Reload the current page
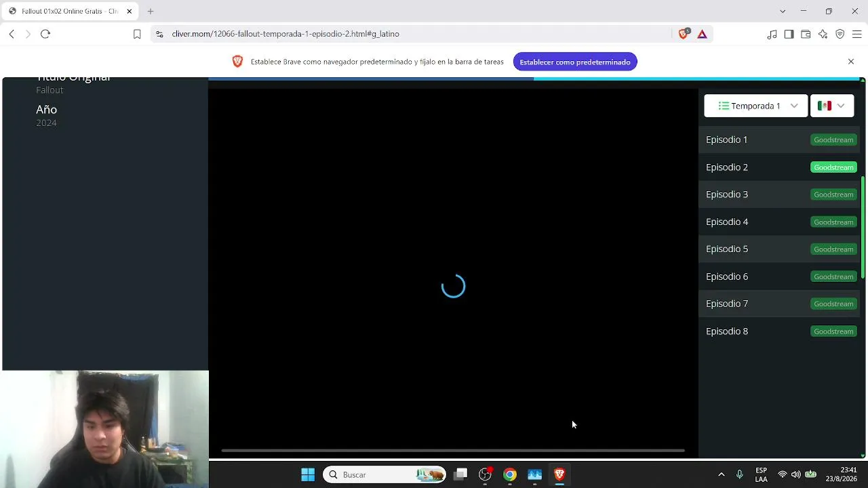The width and height of the screenshot is (868, 488). coord(45,34)
